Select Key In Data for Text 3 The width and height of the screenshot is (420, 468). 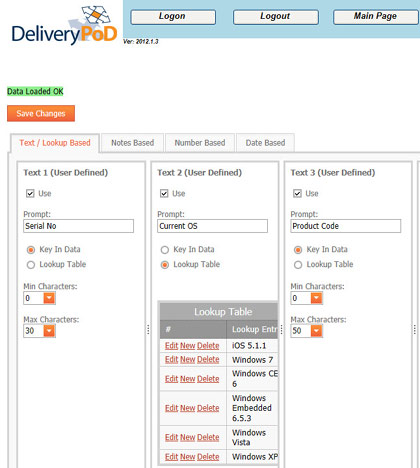[x=298, y=250]
